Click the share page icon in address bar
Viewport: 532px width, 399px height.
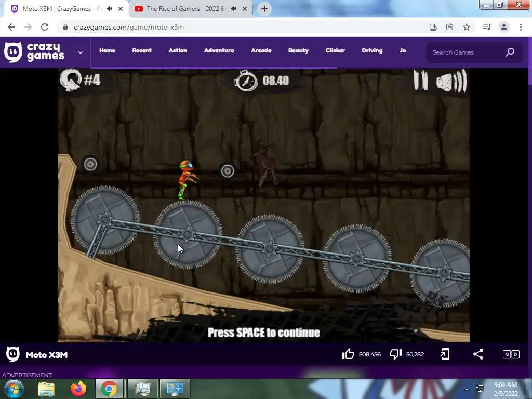click(x=449, y=27)
